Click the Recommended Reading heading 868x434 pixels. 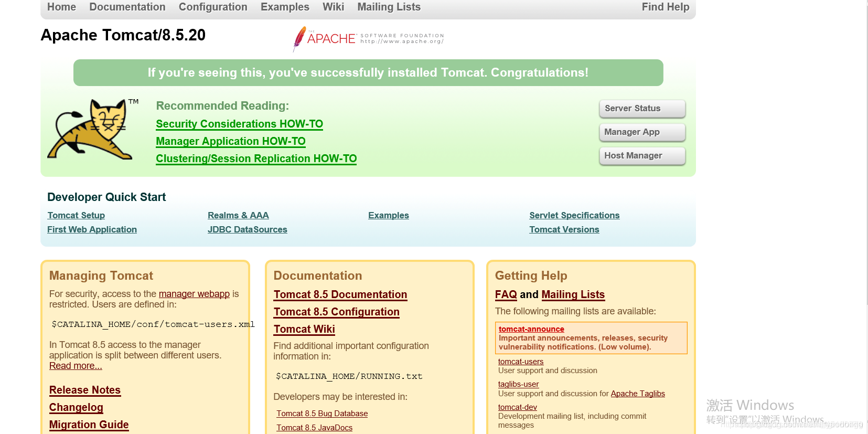point(222,105)
